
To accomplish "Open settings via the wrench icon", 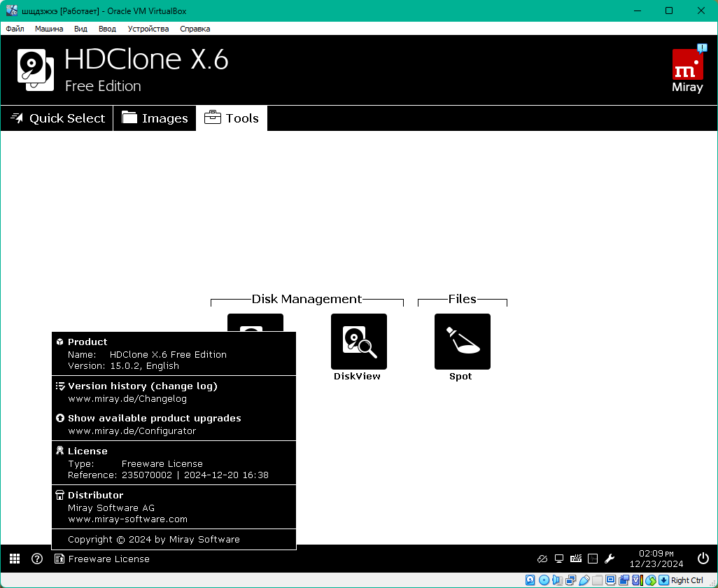I will coord(610,559).
